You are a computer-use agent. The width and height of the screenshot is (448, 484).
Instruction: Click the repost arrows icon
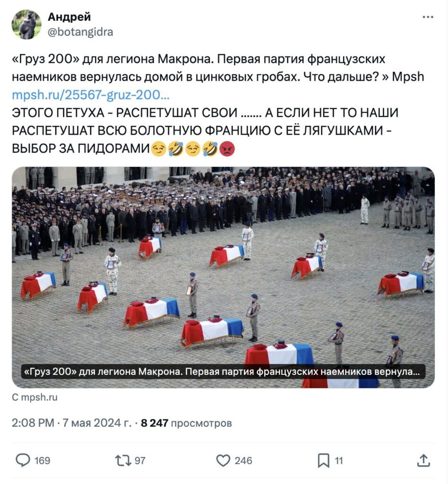click(123, 460)
